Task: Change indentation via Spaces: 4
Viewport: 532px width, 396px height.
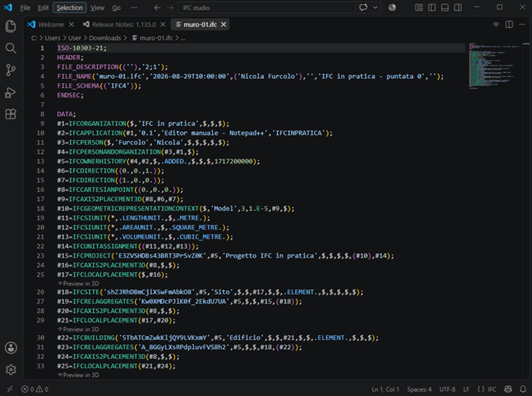Action: (419, 389)
